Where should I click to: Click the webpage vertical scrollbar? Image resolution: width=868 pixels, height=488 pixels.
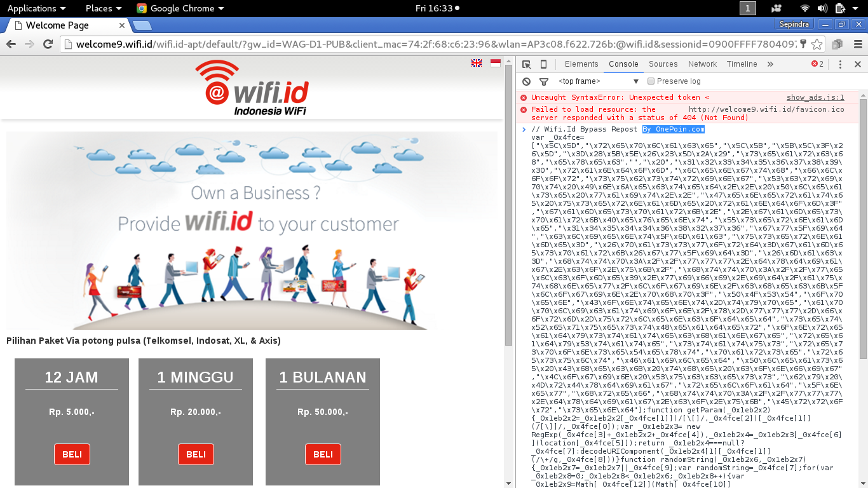tap(508, 205)
